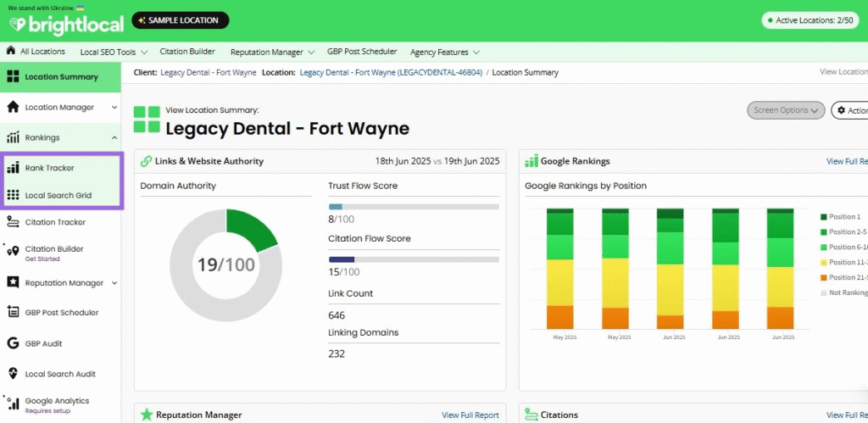Expand the Location Manager sidebar chevron
This screenshot has width=868, height=423.
(x=114, y=108)
